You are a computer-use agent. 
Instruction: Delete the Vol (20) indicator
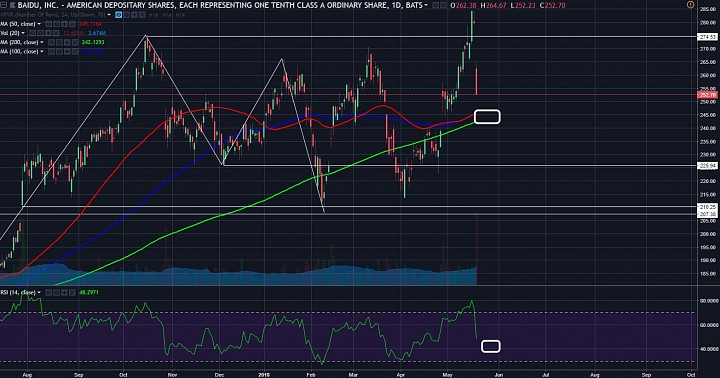coord(56,33)
